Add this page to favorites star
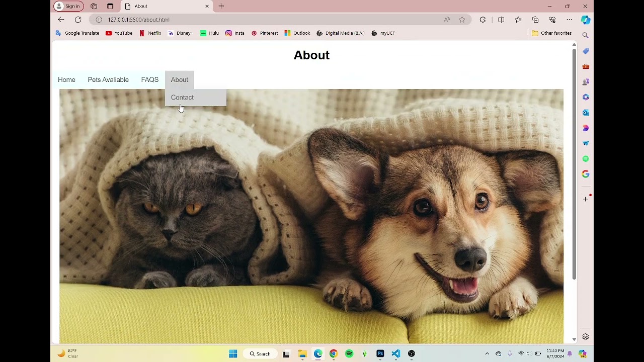Viewport: 644px width, 362px height. point(462,20)
